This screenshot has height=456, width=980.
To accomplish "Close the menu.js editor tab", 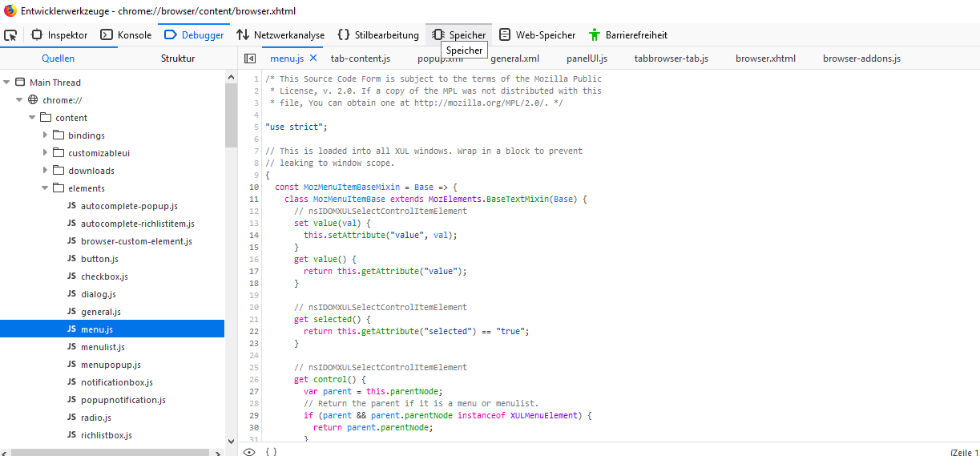I will [x=313, y=59].
